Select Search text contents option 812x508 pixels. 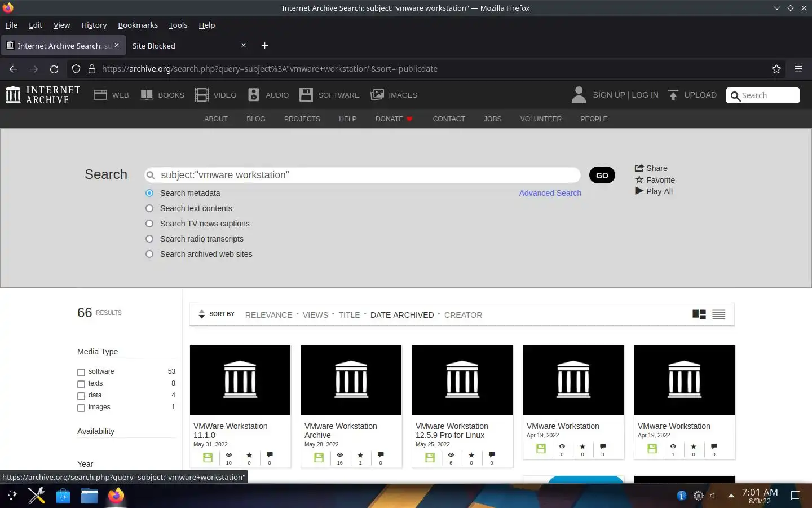click(149, 208)
